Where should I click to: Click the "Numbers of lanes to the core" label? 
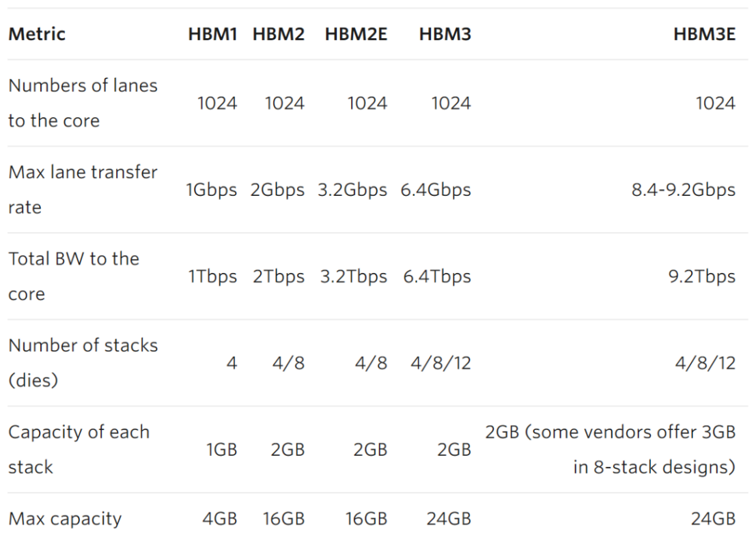point(83,103)
